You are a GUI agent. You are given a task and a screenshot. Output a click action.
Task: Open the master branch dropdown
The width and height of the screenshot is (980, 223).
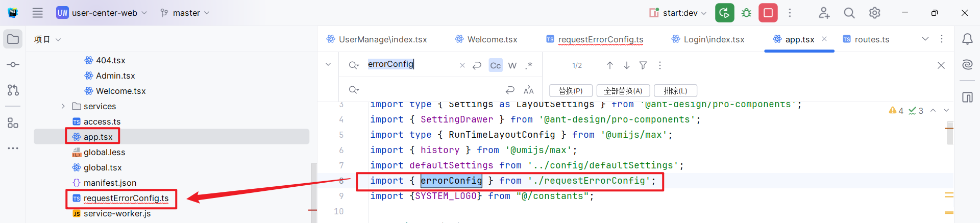185,13
